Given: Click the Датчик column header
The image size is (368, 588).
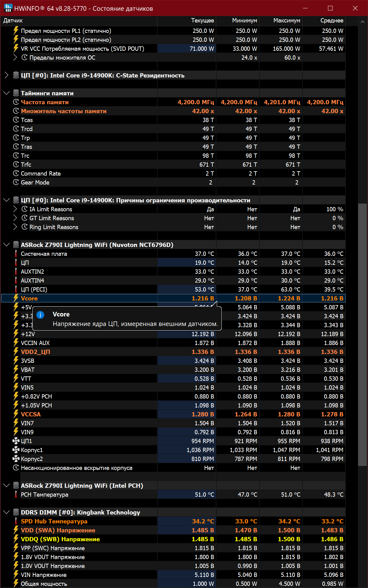Looking at the screenshot, I should (x=79, y=21).
